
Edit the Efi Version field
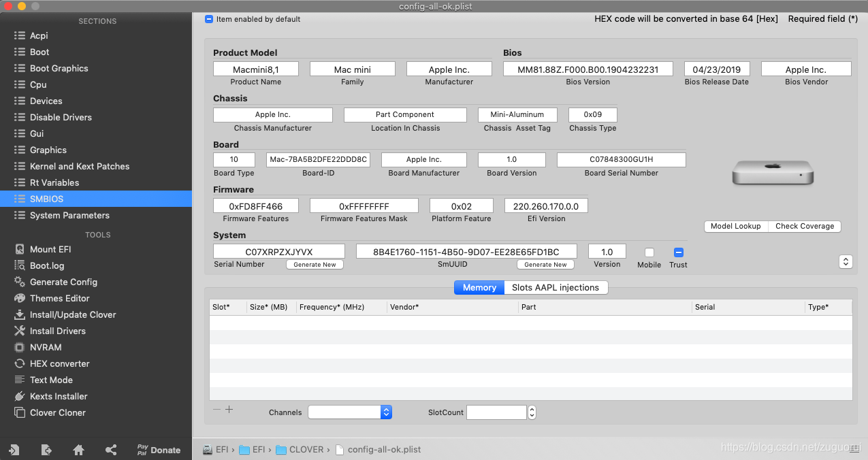pos(546,206)
